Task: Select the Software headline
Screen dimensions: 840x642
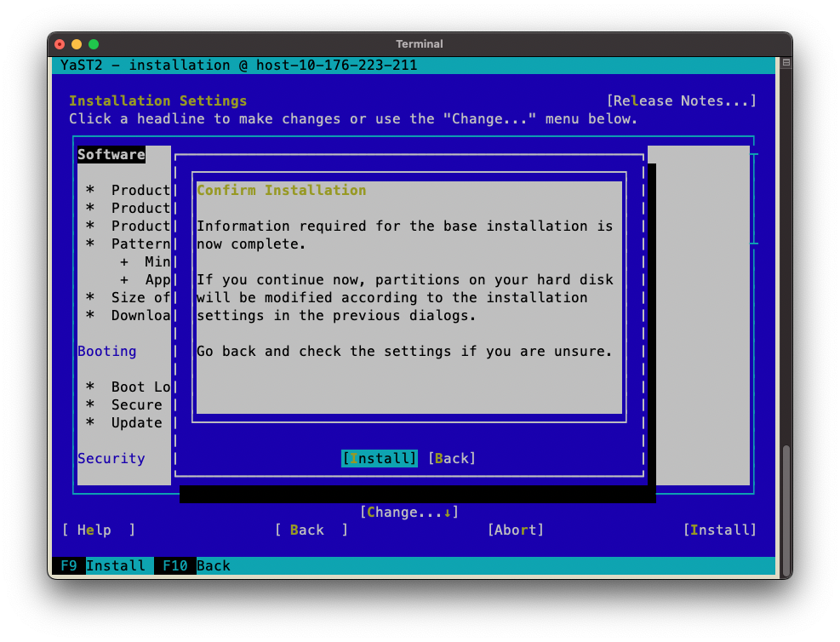Action: 111,154
